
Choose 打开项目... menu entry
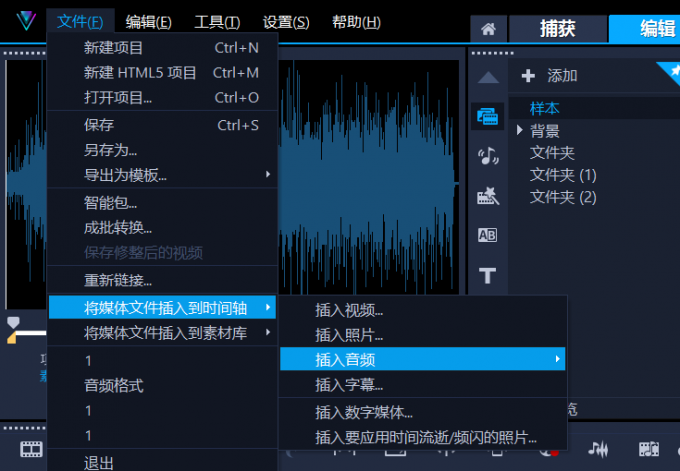162,98
